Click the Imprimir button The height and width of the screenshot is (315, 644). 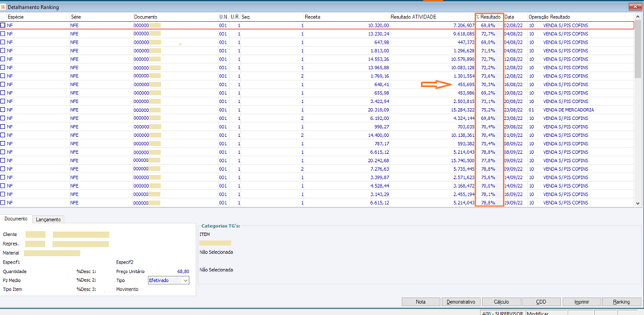point(581,302)
